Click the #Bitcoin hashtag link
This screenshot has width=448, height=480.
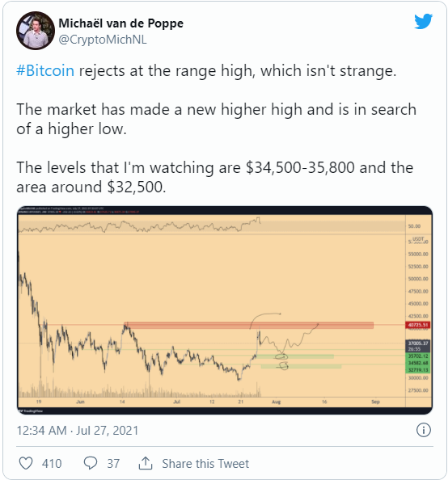[x=45, y=71]
